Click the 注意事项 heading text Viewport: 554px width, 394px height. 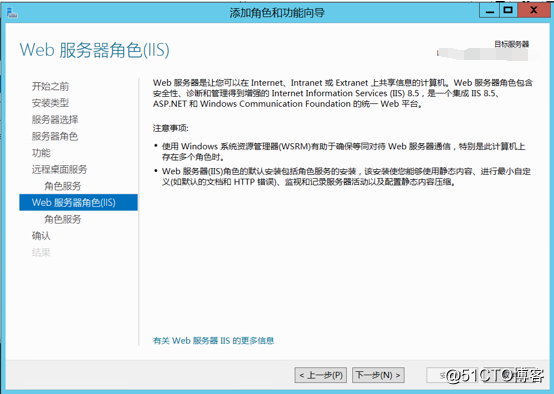(x=171, y=128)
